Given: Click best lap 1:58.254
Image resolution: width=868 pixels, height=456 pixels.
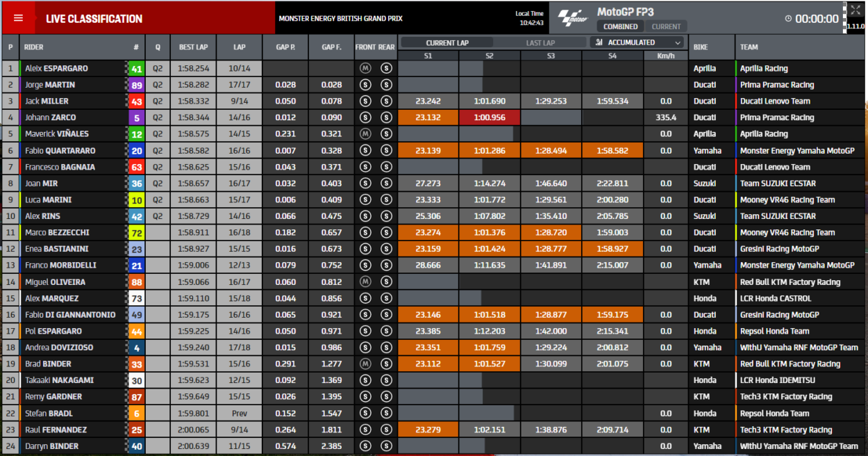Looking at the screenshot, I should pyautogui.click(x=193, y=68).
